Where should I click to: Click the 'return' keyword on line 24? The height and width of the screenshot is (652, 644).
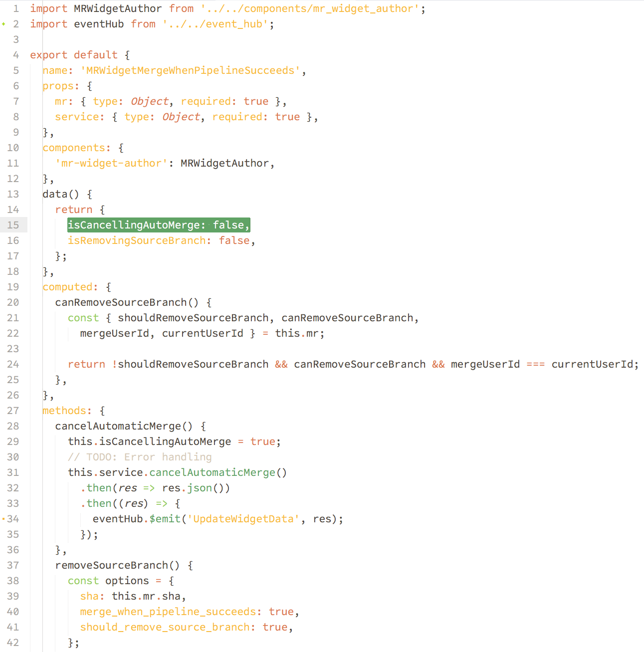point(86,364)
